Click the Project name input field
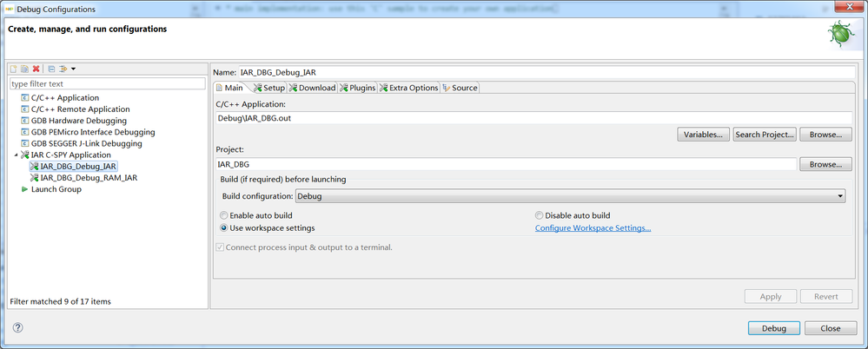868x349 pixels. pos(506,164)
